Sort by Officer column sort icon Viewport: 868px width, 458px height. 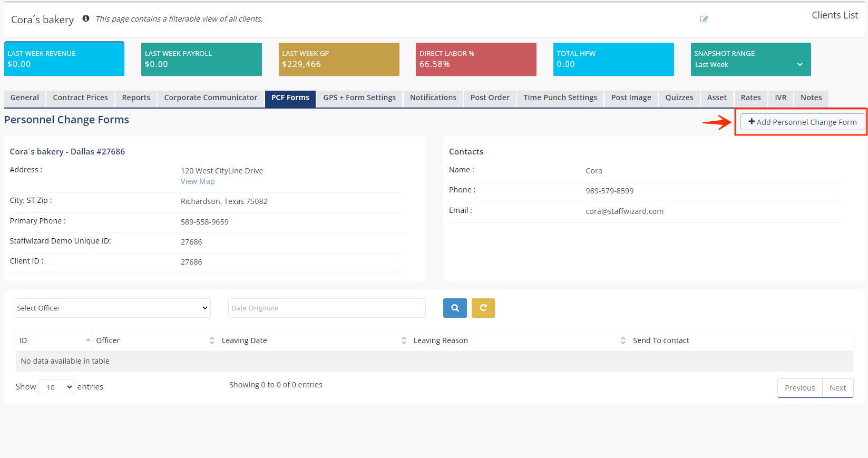[x=212, y=340]
